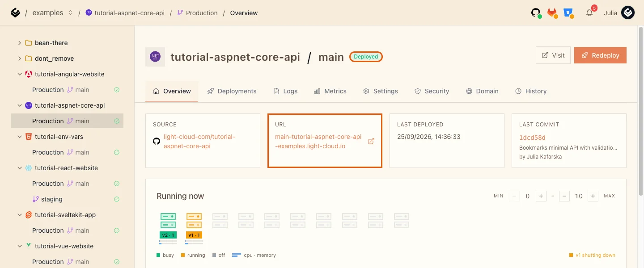Viewport: 644px width, 268px height.
Task: Click the last grey off server icon
Action: point(402,221)
